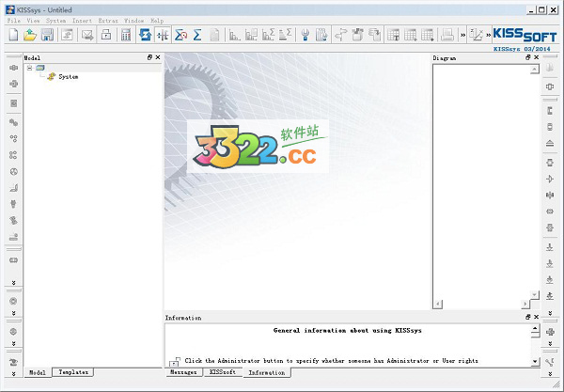The width and height of the screenshot is (564, 392).
Task: Select the KISSsoft tab
Action: 222,372
